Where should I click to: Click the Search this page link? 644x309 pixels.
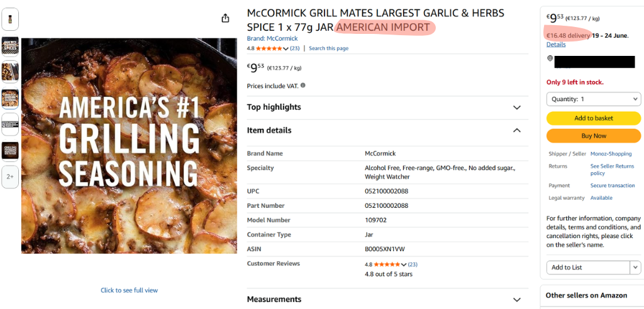tap(328, 48)
